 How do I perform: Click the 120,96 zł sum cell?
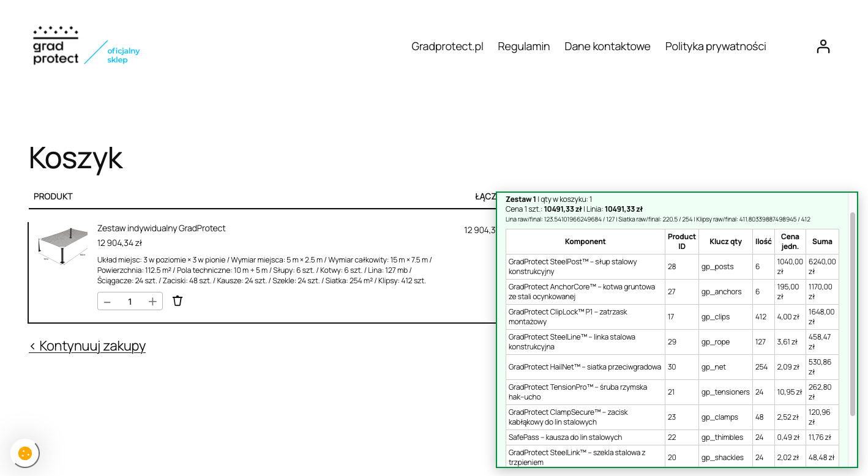coord(822,417)
